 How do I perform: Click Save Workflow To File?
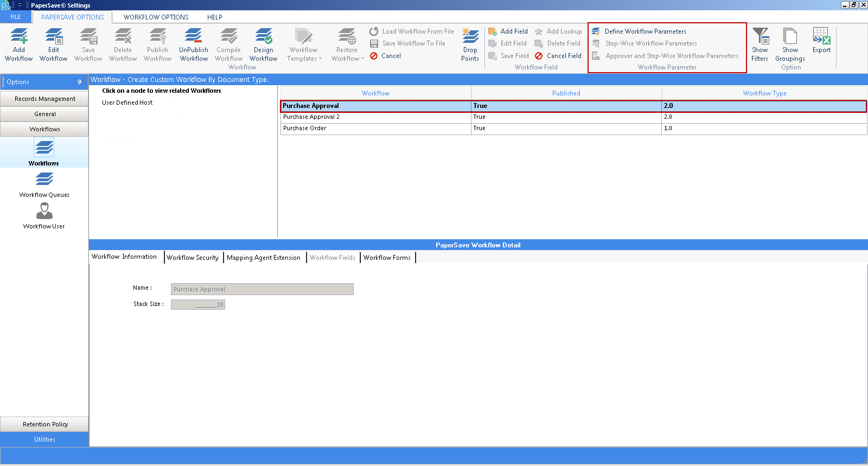click(407, 43)
